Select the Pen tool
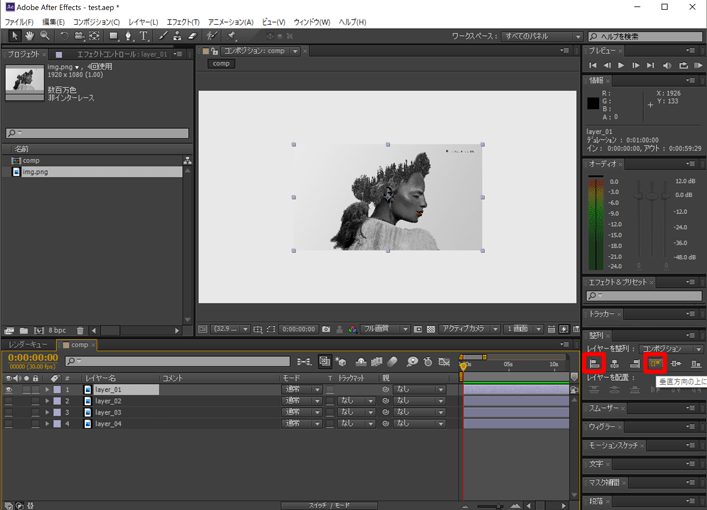The image size is (707, 510). 128,36
